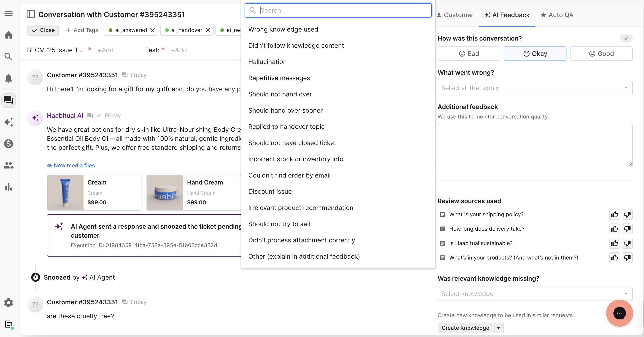This screenshot has width=644, height=337.
Task: Expand 'Select all that apply' dropdown
Action: click(x=535, y=88)
